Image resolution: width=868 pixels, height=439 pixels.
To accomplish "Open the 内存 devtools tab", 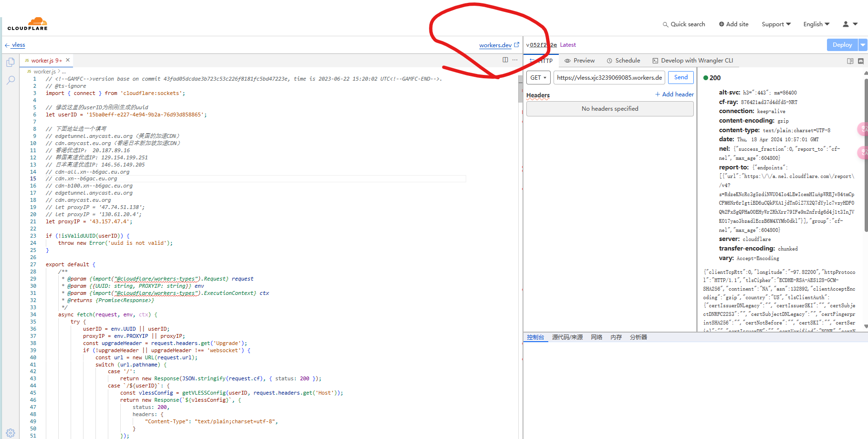I will [616, 337].
